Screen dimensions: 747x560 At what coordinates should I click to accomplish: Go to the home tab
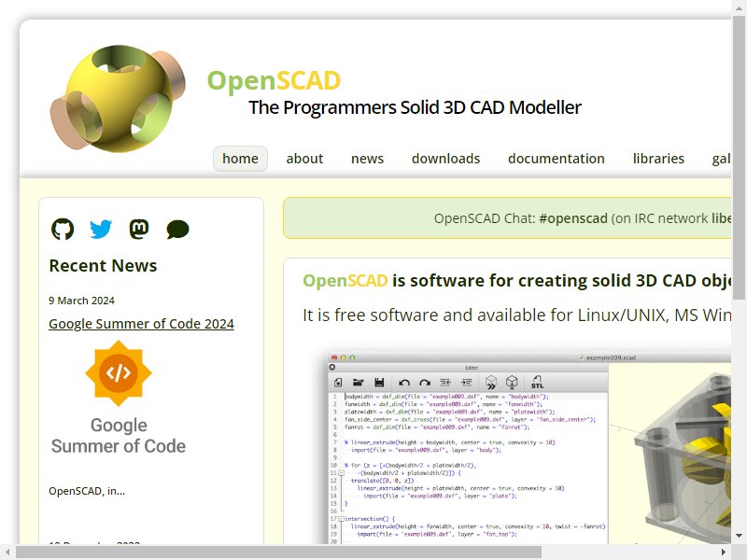[240, 159]
